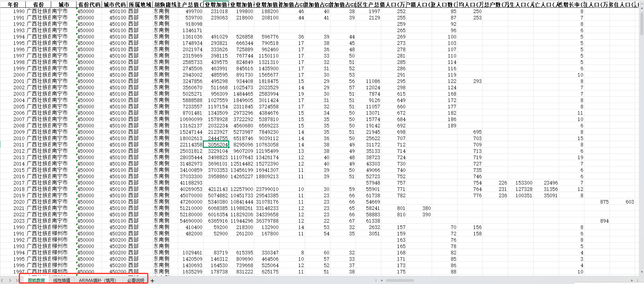Viewport: 644px width, 284px height.
Task: Click the year cell 2023
Action: [13, 221]
